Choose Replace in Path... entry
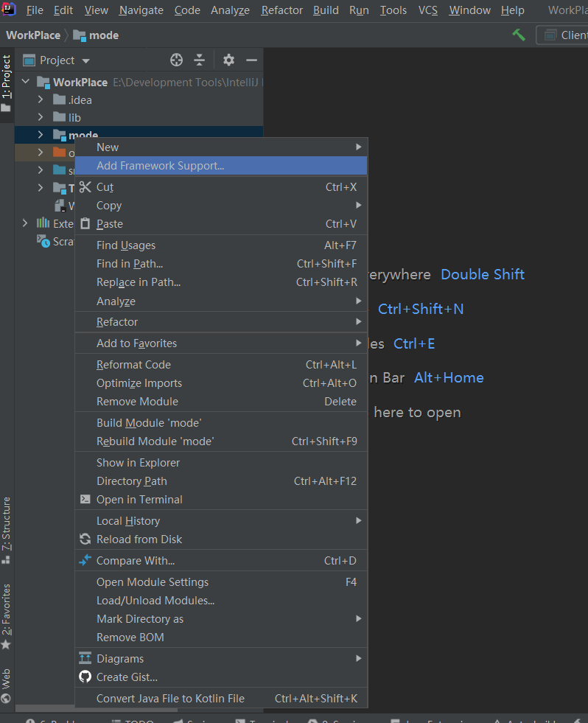588x723 pixels. click(221, 282)
